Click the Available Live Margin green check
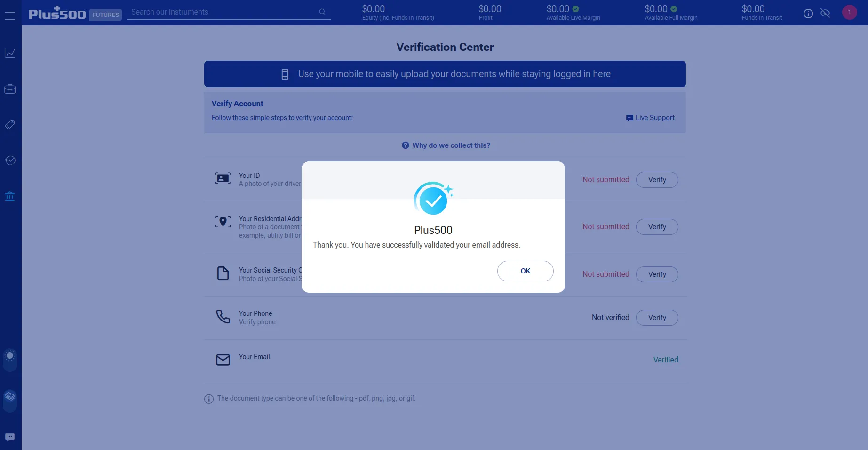The width and height of the screenshot is (868, 450). point(576,9)
